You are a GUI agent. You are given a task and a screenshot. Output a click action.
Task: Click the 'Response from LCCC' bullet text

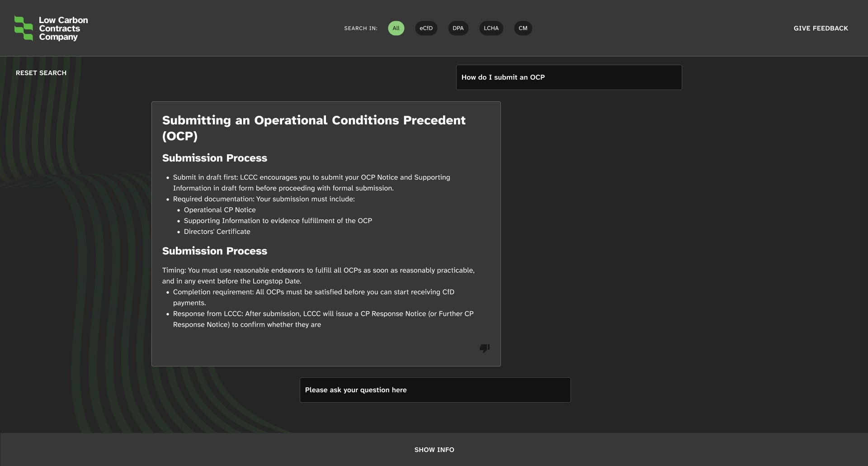click(x=323, y=314)
